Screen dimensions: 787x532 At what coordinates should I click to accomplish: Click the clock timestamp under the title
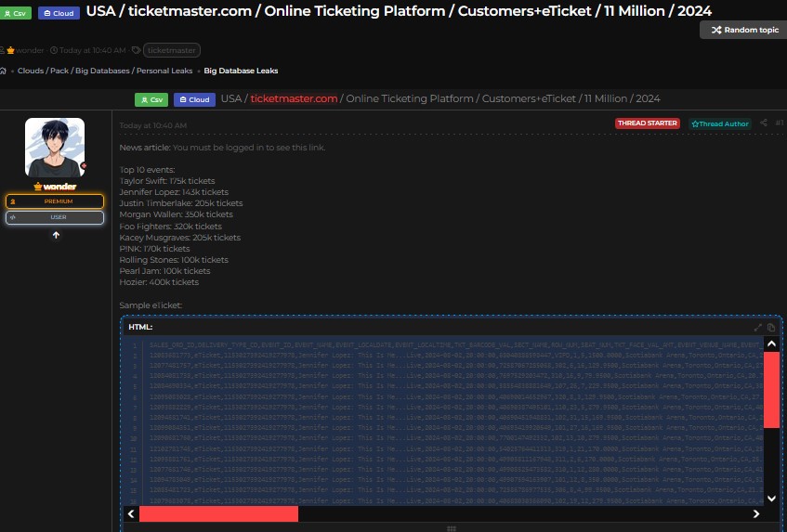tap(88, 50)
